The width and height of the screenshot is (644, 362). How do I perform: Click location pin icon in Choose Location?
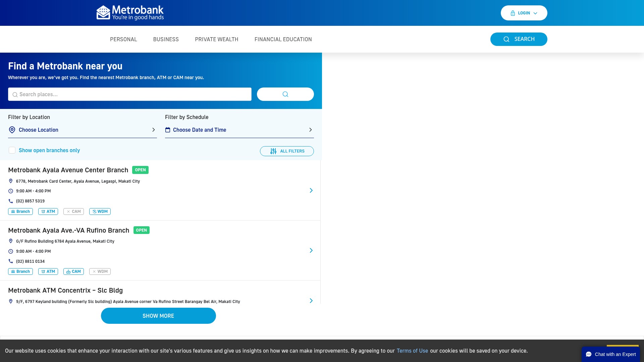coord(12,130)
